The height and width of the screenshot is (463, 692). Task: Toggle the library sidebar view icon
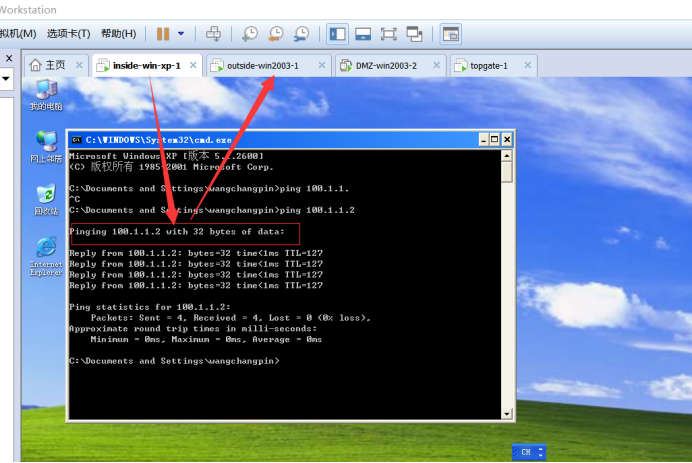[338, 34]
